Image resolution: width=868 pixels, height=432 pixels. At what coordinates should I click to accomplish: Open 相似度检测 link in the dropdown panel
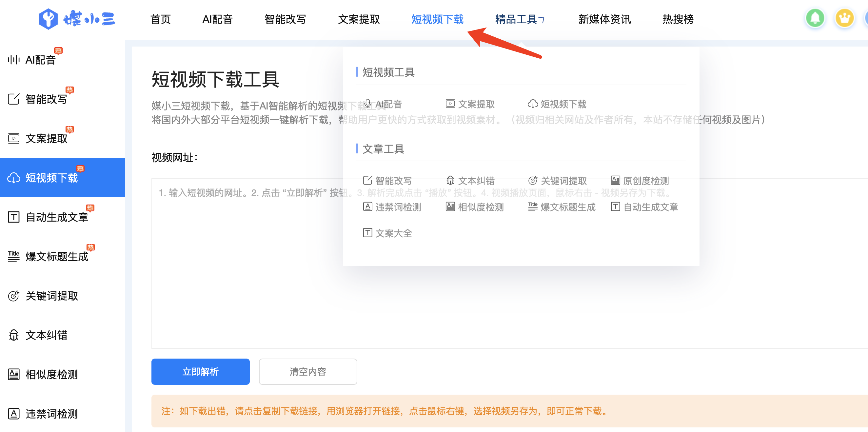click(x=475, y=207)
